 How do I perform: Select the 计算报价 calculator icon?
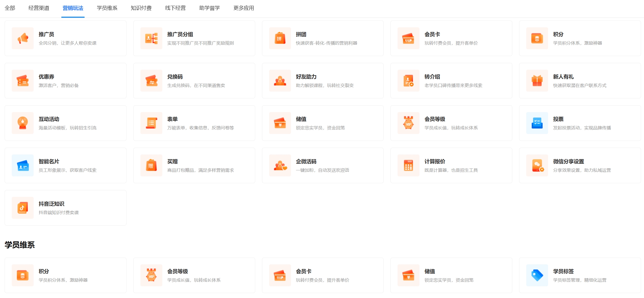408,165
